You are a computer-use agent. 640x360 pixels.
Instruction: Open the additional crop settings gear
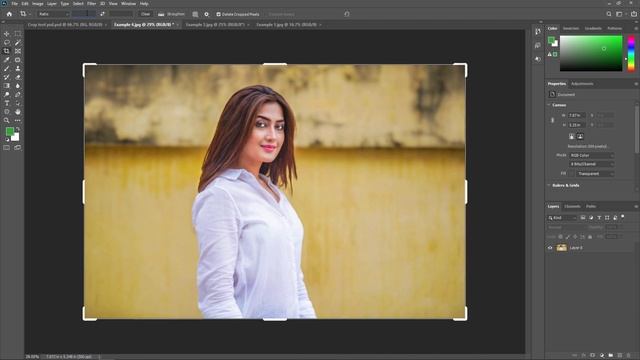pyautogui.click(x=207, y=14)
